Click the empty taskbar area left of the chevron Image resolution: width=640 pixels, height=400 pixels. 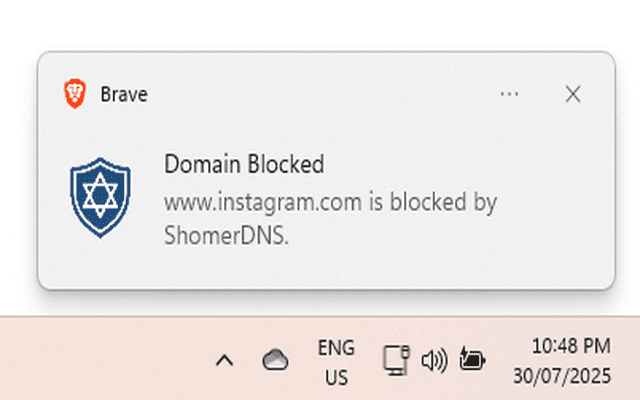[x=100, y=360]
